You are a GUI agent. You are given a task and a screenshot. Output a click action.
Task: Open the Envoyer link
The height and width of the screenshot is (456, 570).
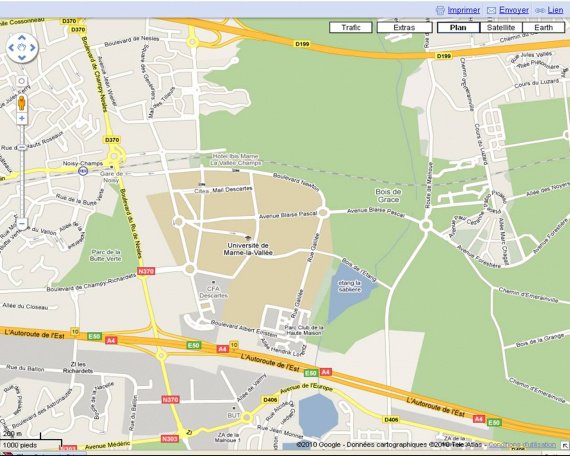(x=514, y=10)
